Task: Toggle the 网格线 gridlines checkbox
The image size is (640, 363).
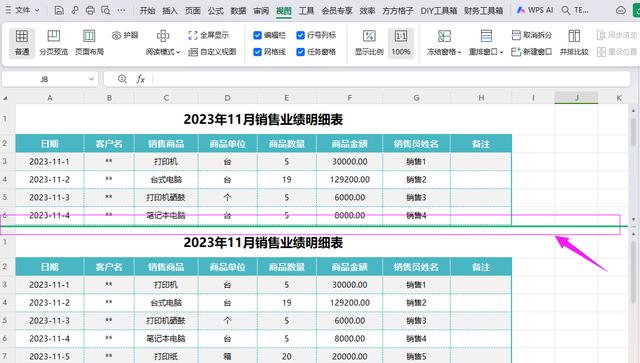Action: (257, 52)
